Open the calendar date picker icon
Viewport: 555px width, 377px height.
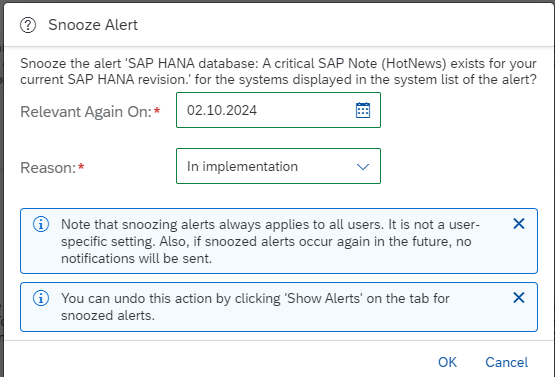(363, 110)
